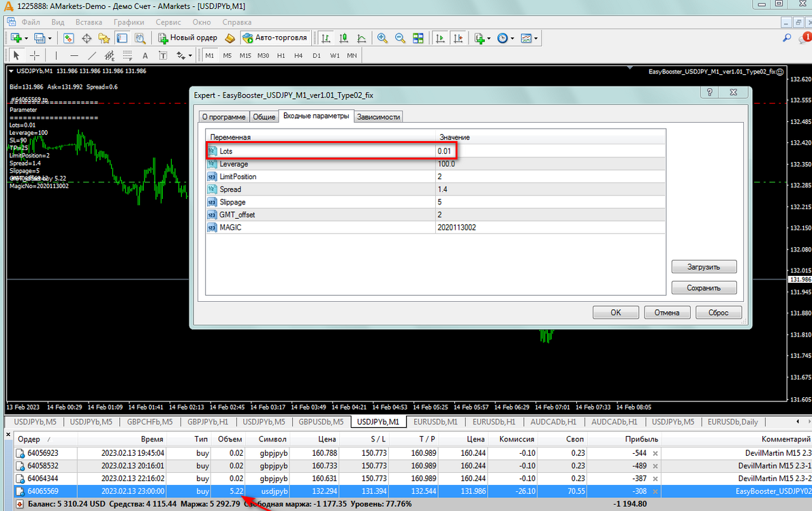Toggle the Terminal panel icon
The width and height of the screenshot is (812, 511).
[x=122, y=37]
